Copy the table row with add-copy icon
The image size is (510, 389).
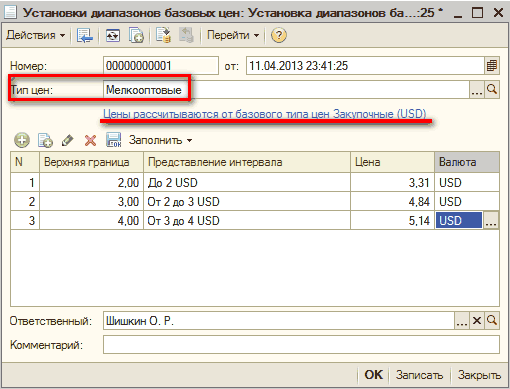(45, 140)
